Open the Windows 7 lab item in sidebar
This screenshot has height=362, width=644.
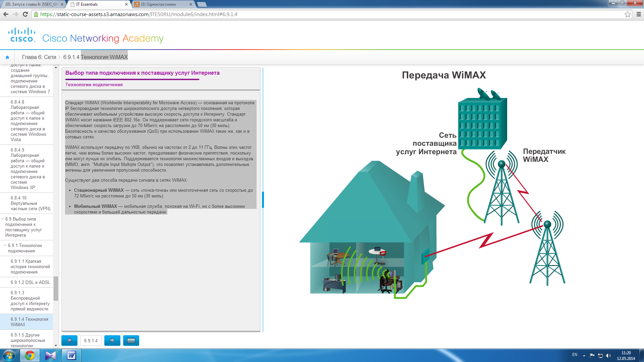[x=30, y=78]
